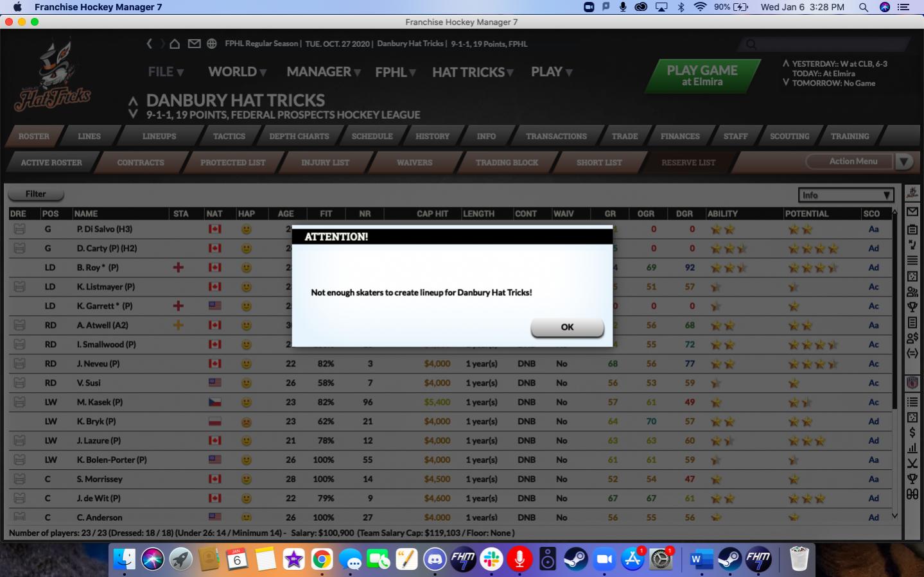Open the mail envelope icon at top

coord(194,44)
